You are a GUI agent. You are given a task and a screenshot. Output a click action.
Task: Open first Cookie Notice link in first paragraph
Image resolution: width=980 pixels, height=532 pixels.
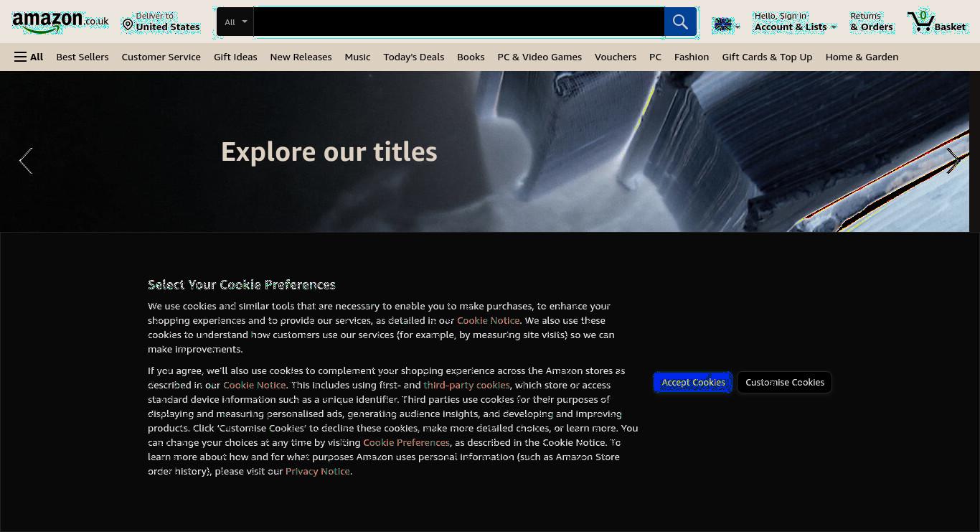coord(489,320)
